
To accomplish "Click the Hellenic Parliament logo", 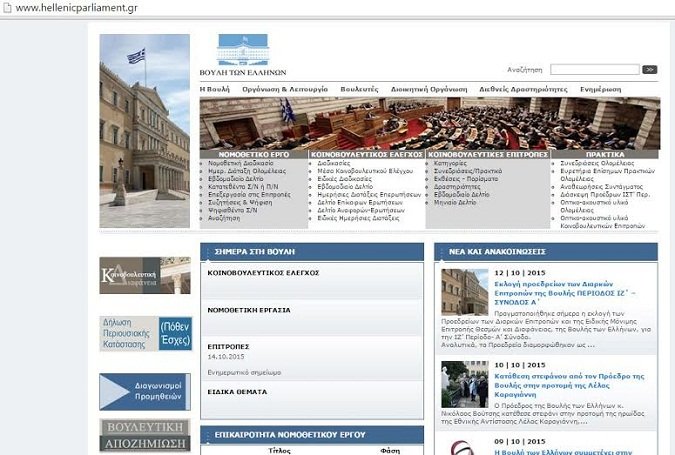I will click(x=243, y=55).
